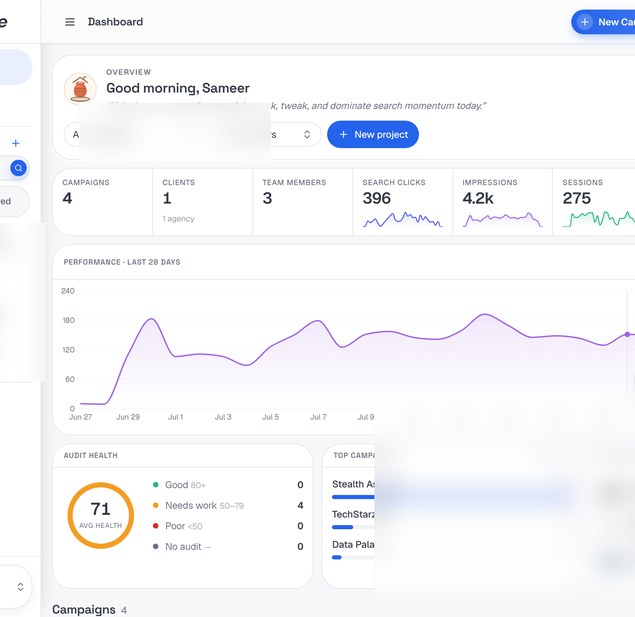635x617 pixels.
Task: Click the Impressions sparkline chart
Action: coord(502,219)
